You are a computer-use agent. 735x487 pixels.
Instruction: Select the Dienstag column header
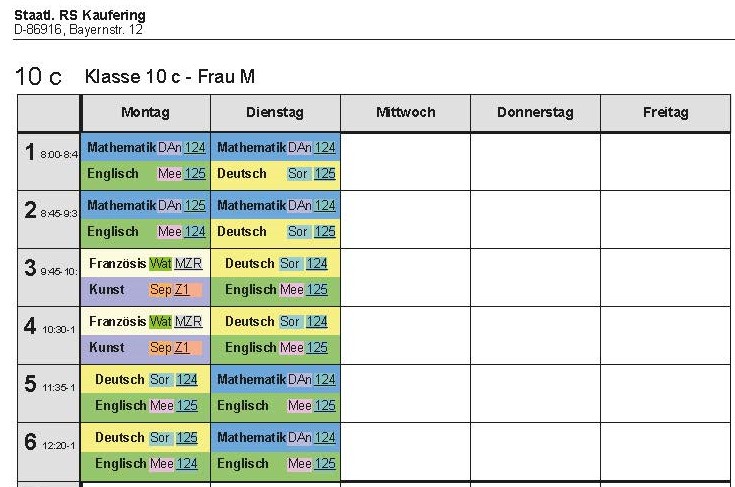[x=275, y=113]
